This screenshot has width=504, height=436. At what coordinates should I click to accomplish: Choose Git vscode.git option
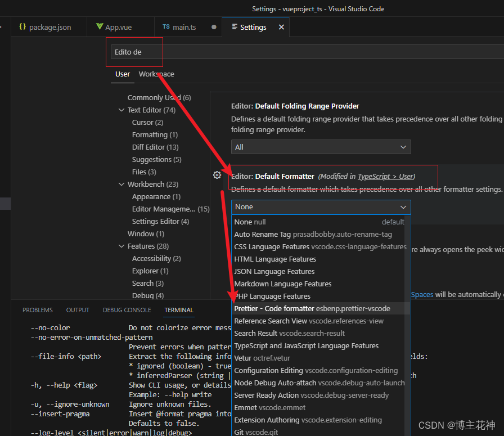[x=319, y=432]
